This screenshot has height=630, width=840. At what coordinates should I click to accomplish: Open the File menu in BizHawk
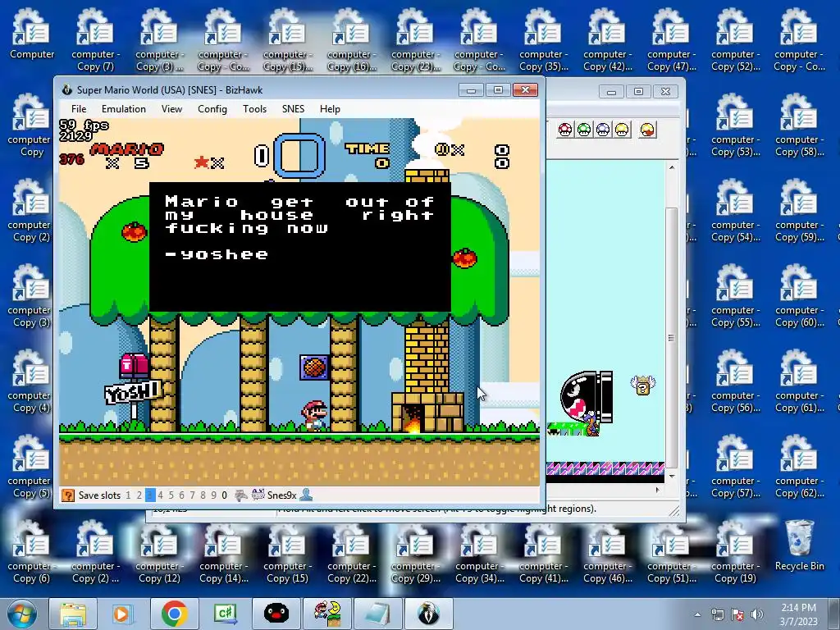[79, 109]
